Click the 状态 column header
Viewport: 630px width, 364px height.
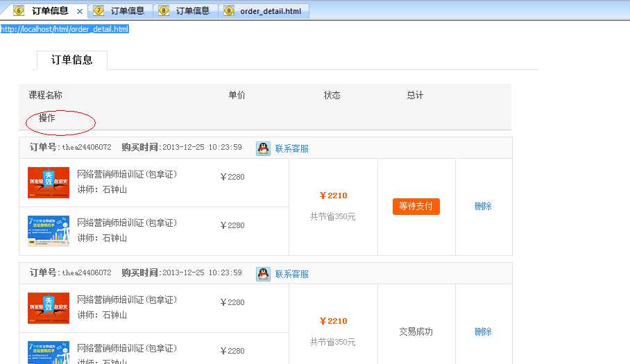(x=332, y=95)
